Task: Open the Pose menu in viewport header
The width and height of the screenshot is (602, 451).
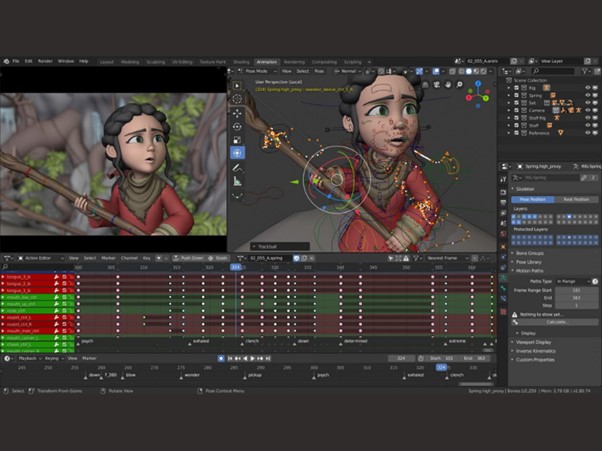Action: point(319,71)
